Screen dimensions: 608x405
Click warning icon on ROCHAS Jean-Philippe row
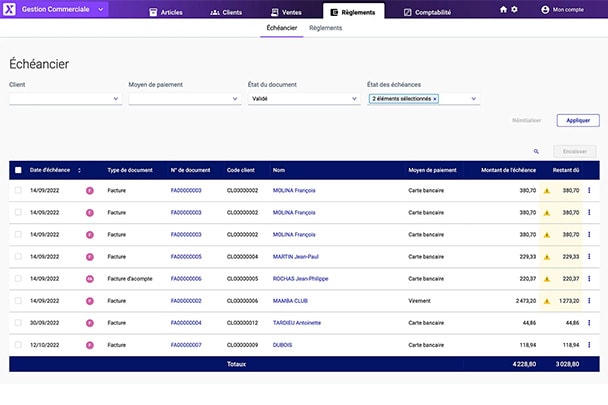547,278
